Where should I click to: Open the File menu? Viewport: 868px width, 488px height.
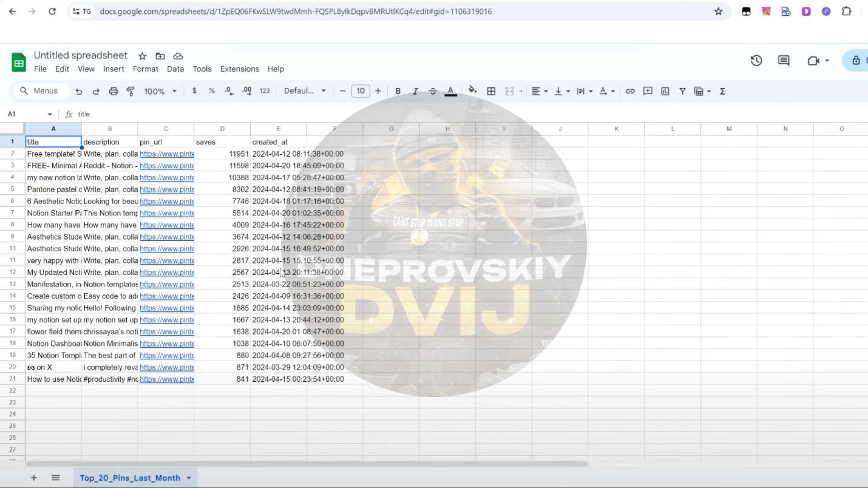(x=40, y=69)
